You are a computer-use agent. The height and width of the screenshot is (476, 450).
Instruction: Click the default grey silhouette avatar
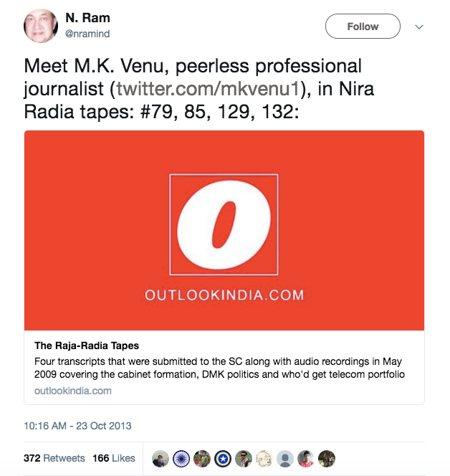coord(286,459)
